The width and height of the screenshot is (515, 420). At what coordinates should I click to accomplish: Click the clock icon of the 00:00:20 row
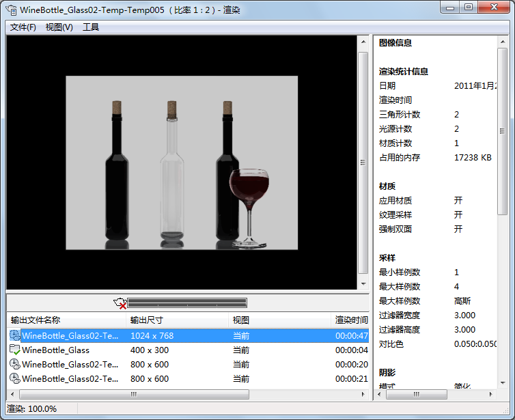point(15,364)
